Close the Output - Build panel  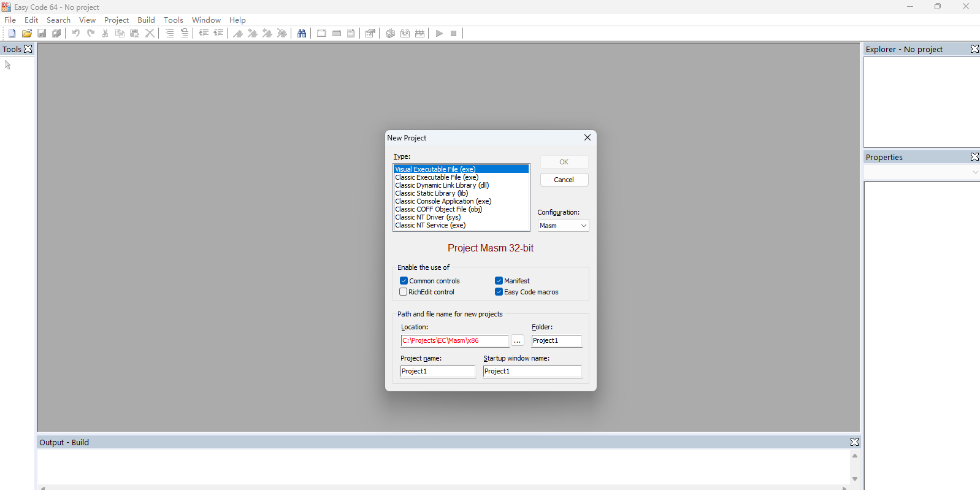pos(854,442)
